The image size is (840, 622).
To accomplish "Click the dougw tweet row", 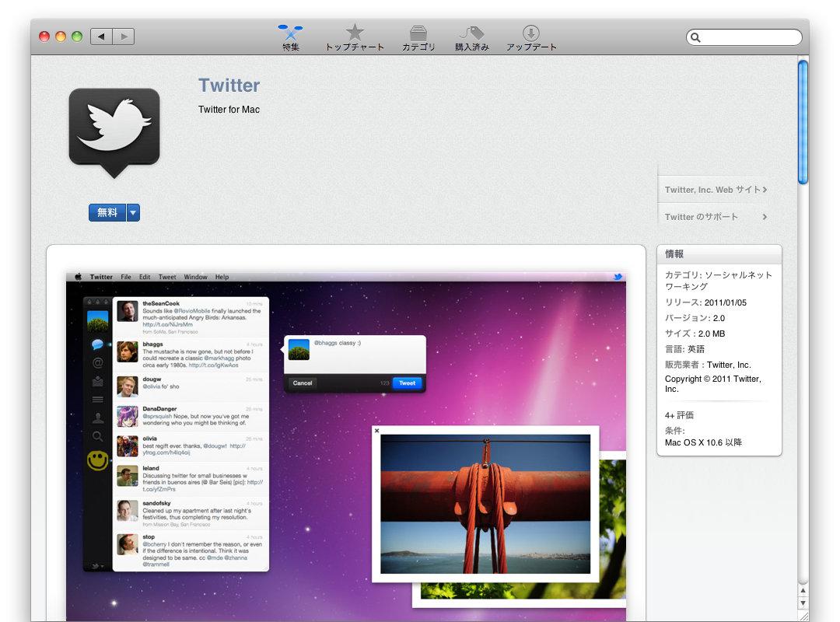I will (191, 387).
